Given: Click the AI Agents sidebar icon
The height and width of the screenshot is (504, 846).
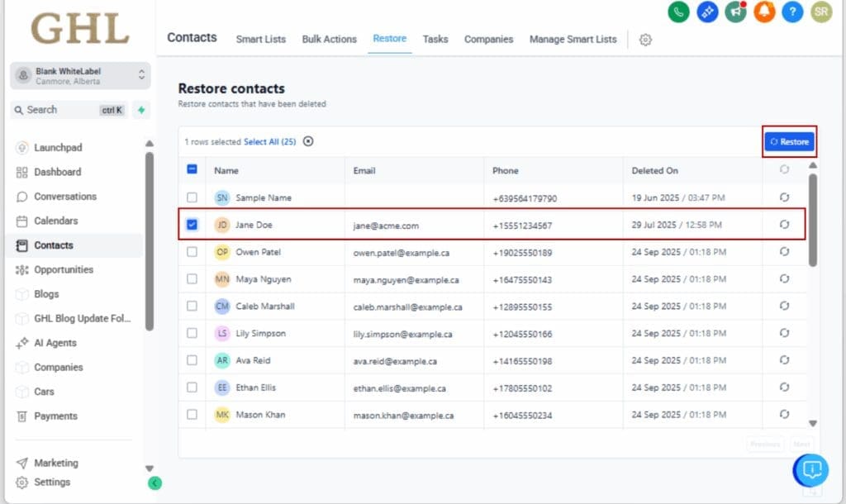Looking at the screenshot, I should [x=22, y=343].
